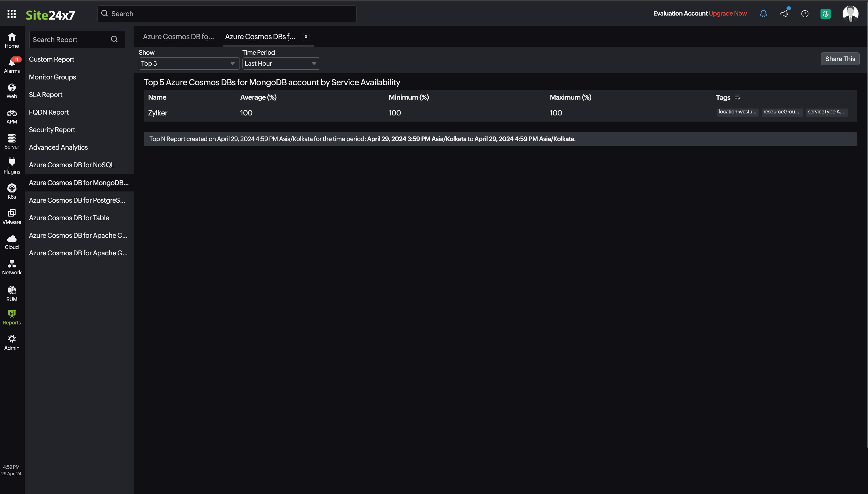Toggle the Tags column filter

tap(737, 97)
